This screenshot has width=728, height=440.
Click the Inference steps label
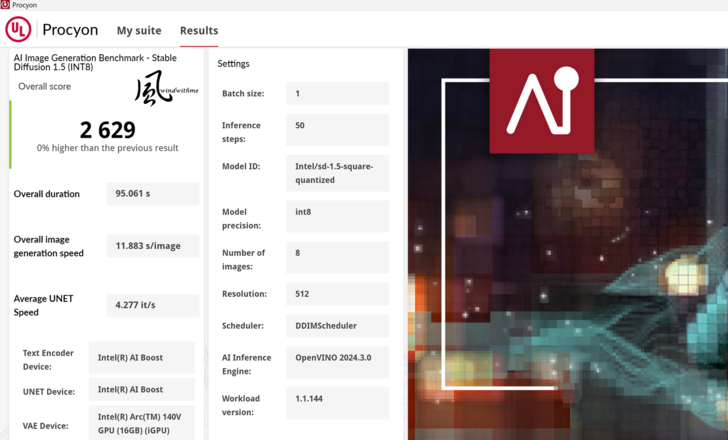pyautogui.click(x=241, y=132)
